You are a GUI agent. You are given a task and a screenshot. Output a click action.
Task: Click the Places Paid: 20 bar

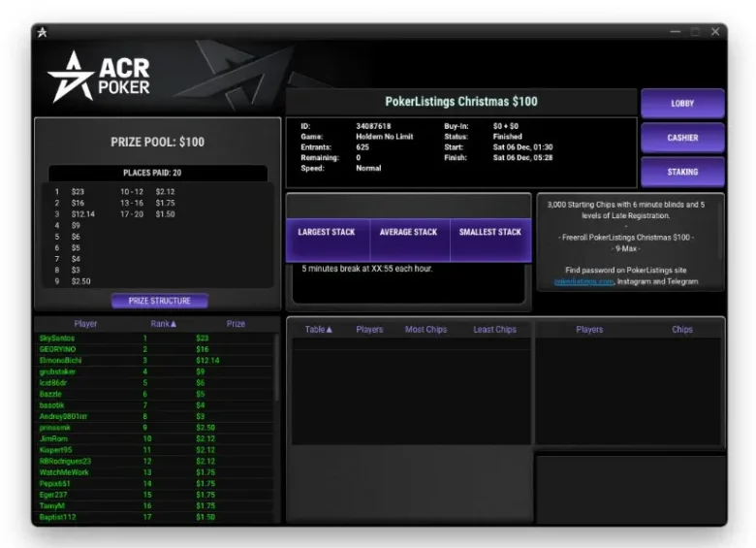click(158, 173)
